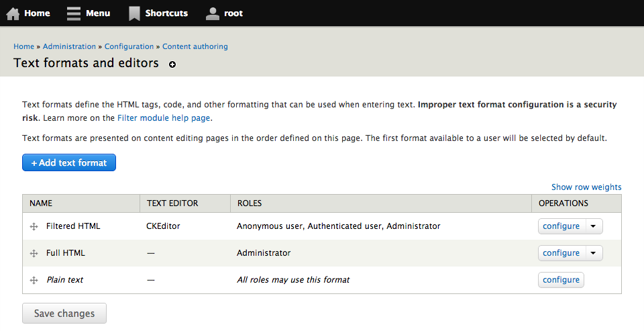Expand Filtered HTML operations dropdown arrow
Image resolution: width=644 pixels, height=331 pixels.
(x=594, y=226)
